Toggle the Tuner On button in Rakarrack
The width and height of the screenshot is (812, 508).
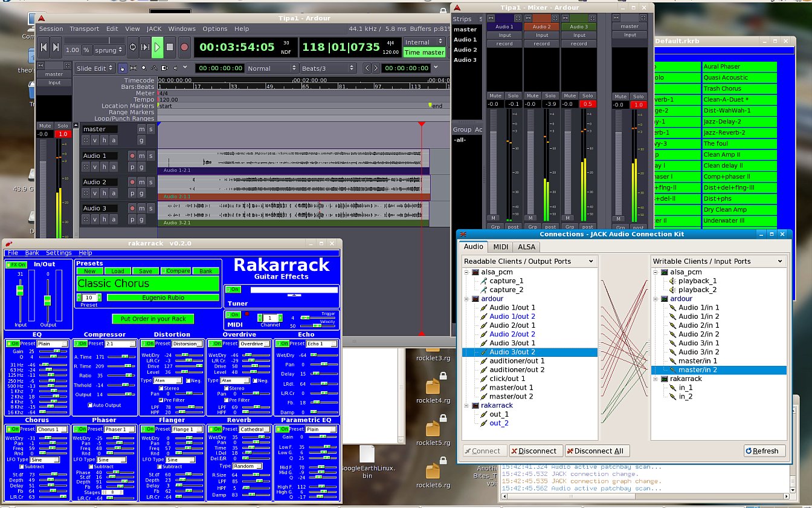[x=233, y=290]
